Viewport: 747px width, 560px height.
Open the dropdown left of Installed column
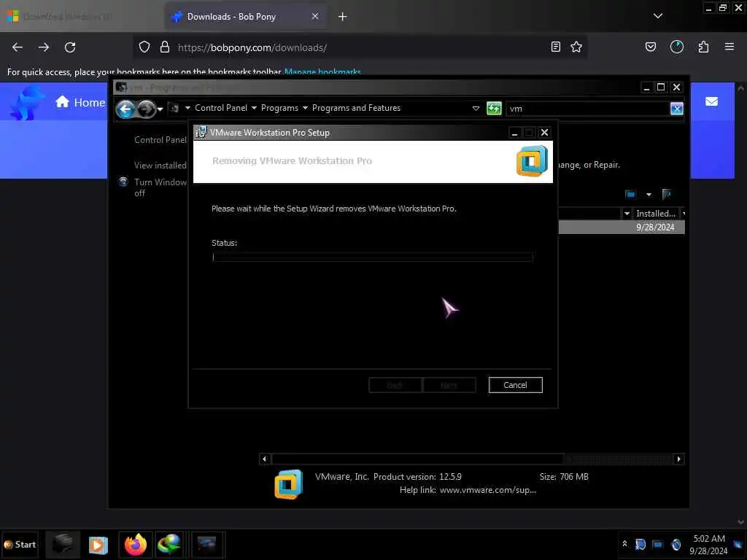(x=627, y=214)
